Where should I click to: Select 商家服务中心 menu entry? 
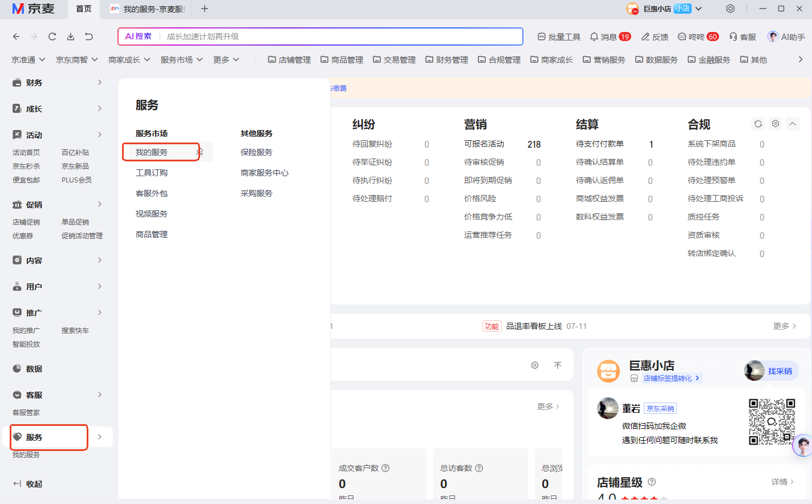pos(265,173)
